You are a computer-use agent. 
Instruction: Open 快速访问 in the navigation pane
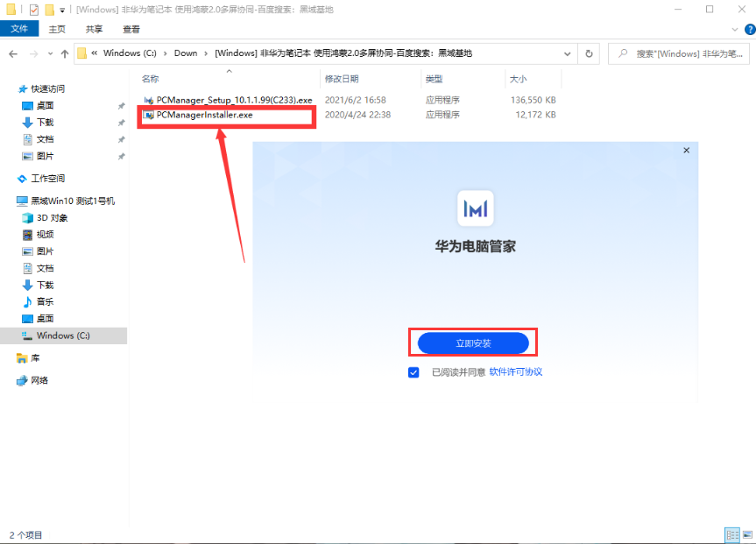tap(47, 88)
